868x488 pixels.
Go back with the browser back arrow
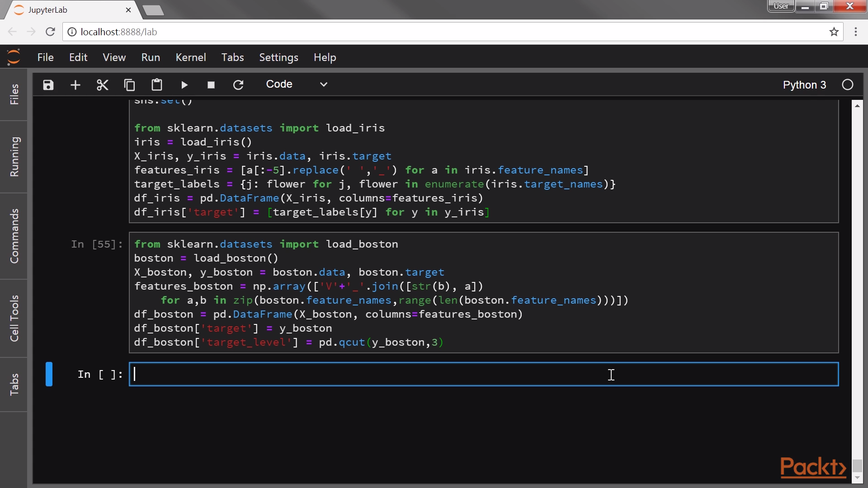[12, 32]
